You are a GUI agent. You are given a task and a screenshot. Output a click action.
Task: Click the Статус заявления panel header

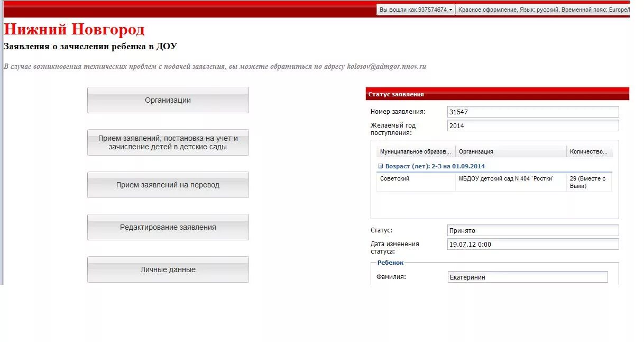pyautogui.click(x=497, y=94)
